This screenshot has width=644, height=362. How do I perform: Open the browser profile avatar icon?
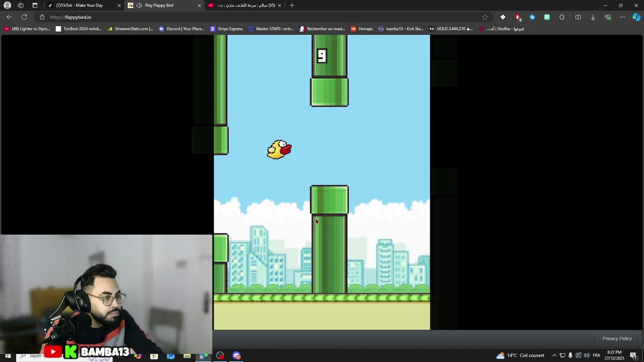pos(7,5)
